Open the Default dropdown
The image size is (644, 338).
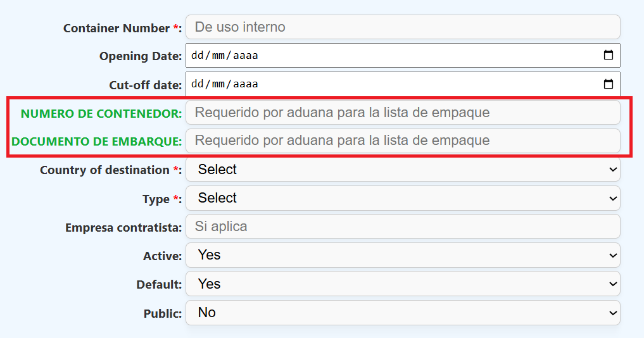tap(402, 284)
